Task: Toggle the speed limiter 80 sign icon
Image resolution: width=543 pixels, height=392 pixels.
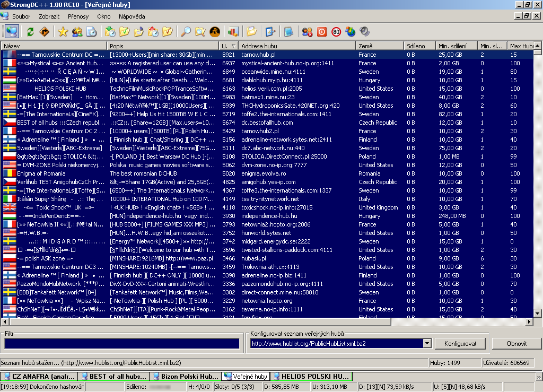Action: tap(336, 32)
